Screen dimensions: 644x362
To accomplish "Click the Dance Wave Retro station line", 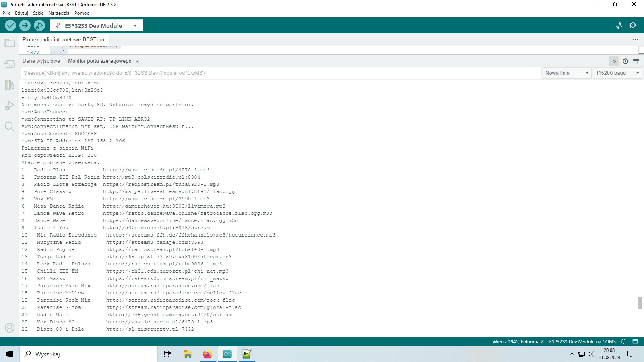I will [x=147, y=213].
